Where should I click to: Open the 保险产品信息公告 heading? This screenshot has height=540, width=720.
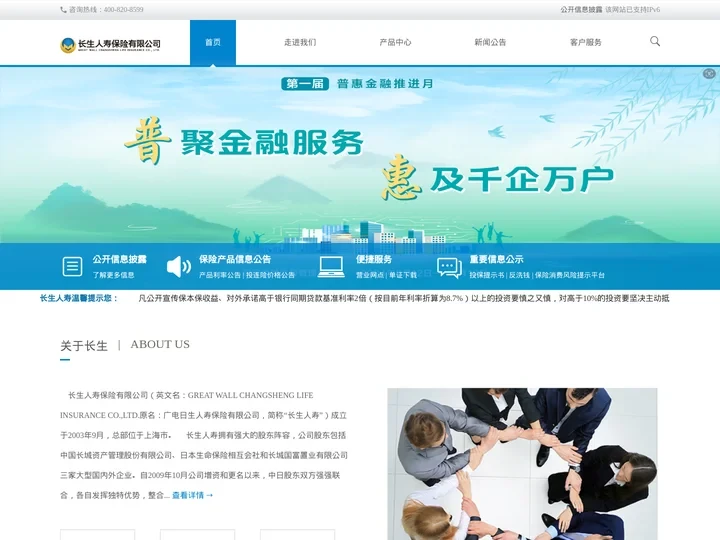pyautogui.click(x=235, y=259)
